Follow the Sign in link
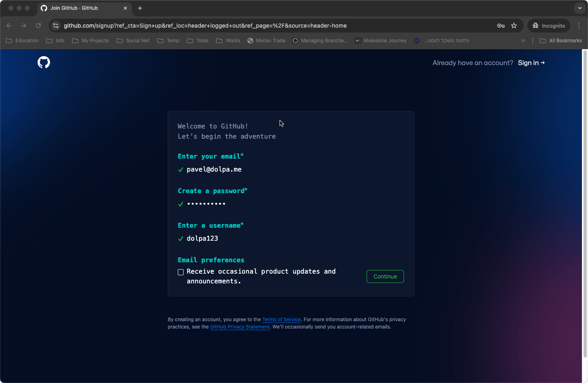 [x=531, y=63]
